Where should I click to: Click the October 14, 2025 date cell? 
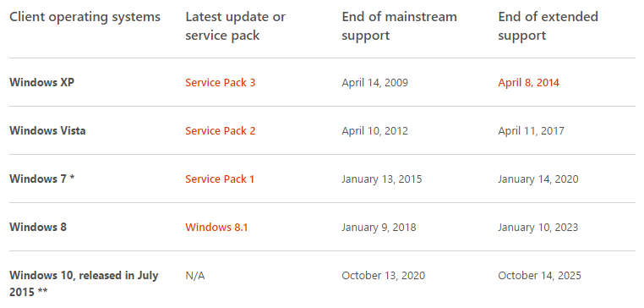(540, 276)
